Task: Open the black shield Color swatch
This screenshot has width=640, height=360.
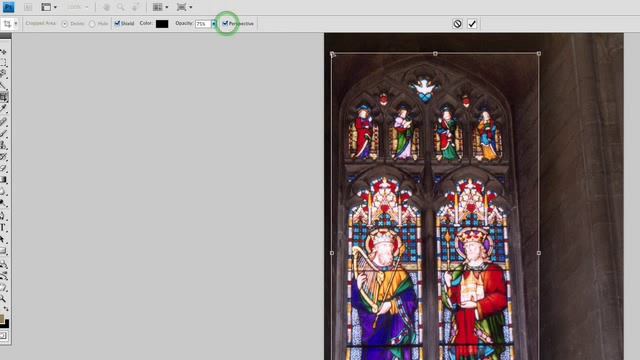Action: tap(162, 24)
